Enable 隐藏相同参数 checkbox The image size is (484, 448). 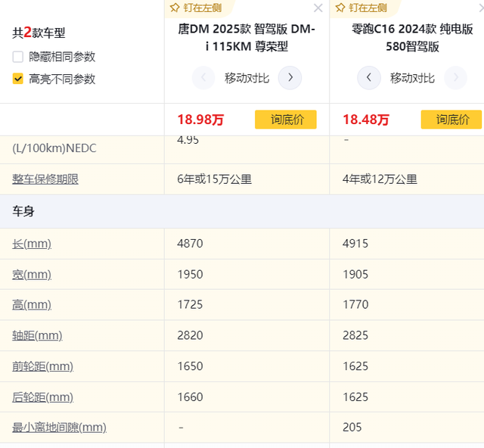pos(18,57)
